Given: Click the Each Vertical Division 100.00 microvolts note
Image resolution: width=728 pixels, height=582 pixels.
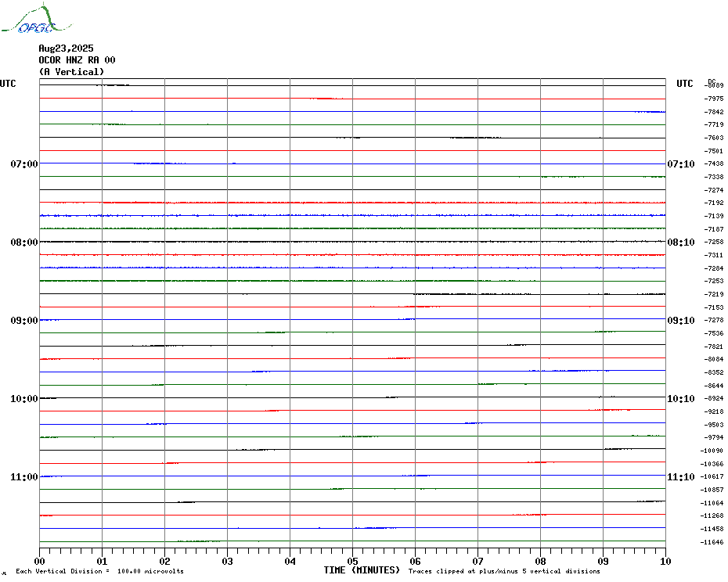Looking at the screenshot, I should pyautogui.click(x=100, y=571).
